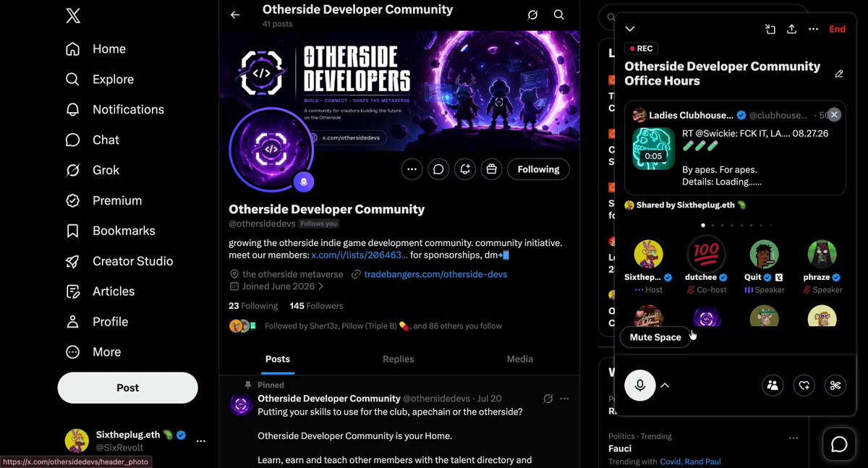Click the message icon on the profile

coord(438,169)
